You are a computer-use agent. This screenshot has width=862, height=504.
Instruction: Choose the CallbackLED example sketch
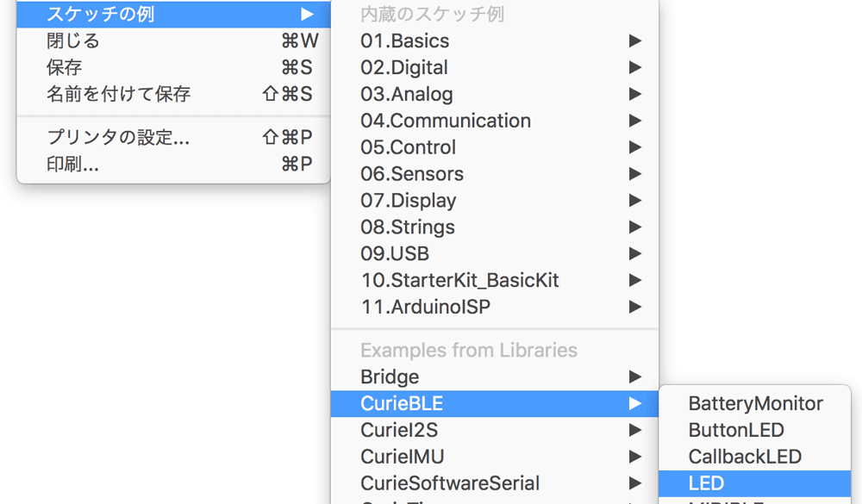pyautogui.click(x=755, y=456)
